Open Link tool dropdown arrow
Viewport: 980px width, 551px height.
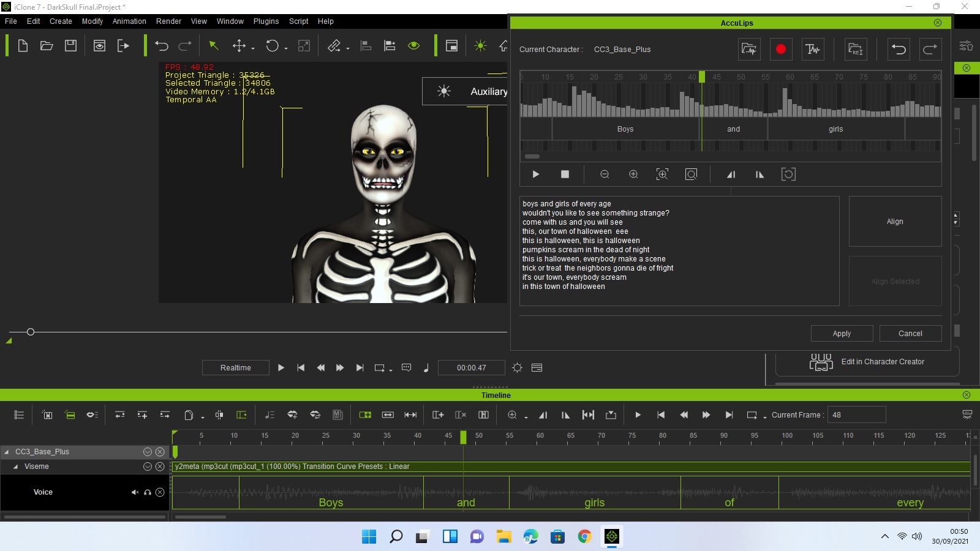click(348, 48)
